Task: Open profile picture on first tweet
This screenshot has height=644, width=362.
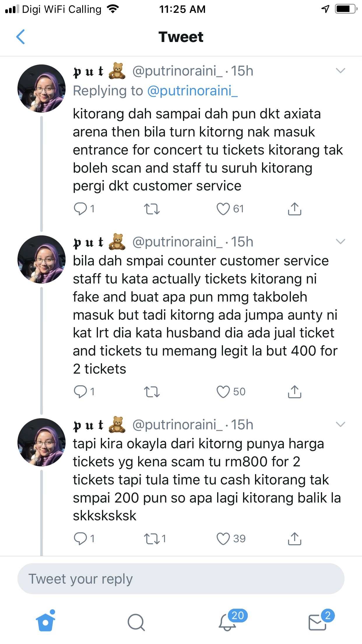Action: pyautogui.click(x=41, y=89)
